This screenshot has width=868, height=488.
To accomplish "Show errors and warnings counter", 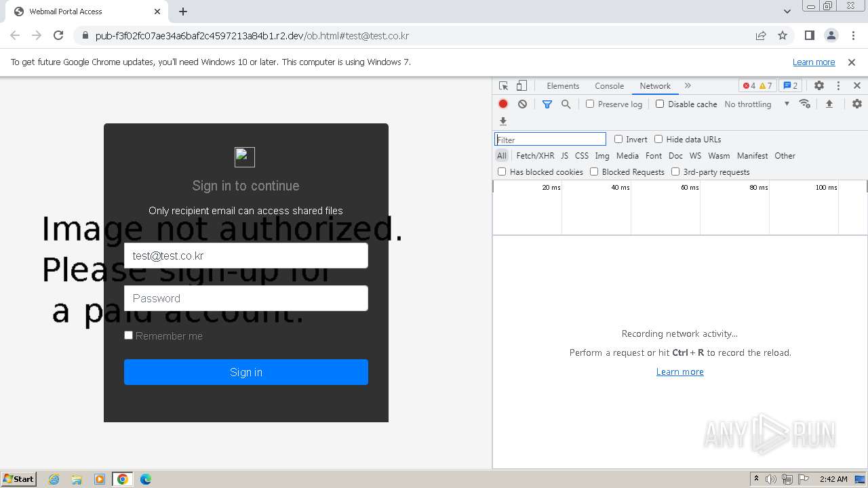I will click(x=757, y=86).
